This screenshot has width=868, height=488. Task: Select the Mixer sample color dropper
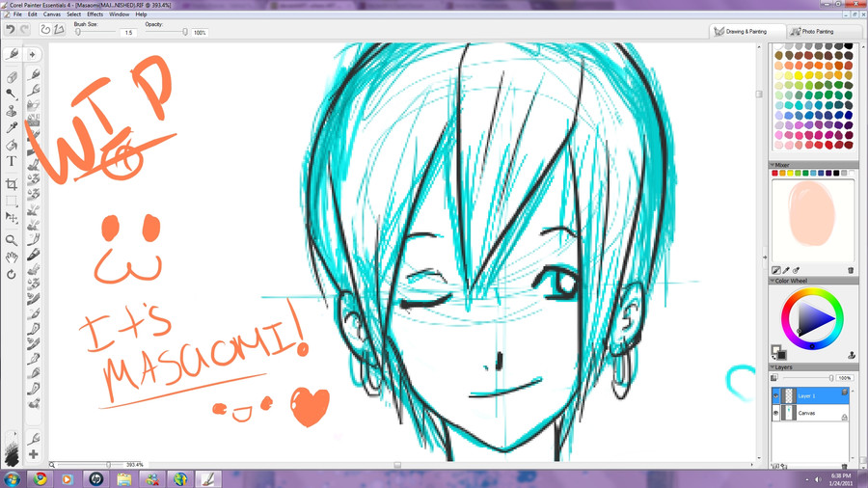[786, 271]
